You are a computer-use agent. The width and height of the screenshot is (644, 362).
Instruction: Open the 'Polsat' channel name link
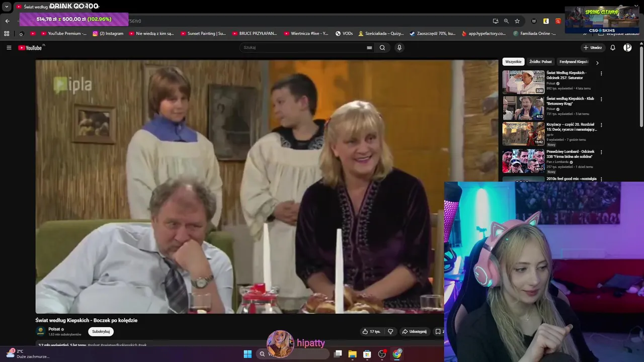(x=54, y=329)
